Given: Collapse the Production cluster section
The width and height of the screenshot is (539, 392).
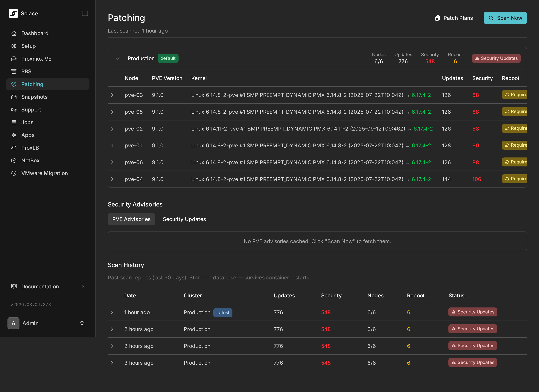Looking at the screenshot, I should point(117,58).
